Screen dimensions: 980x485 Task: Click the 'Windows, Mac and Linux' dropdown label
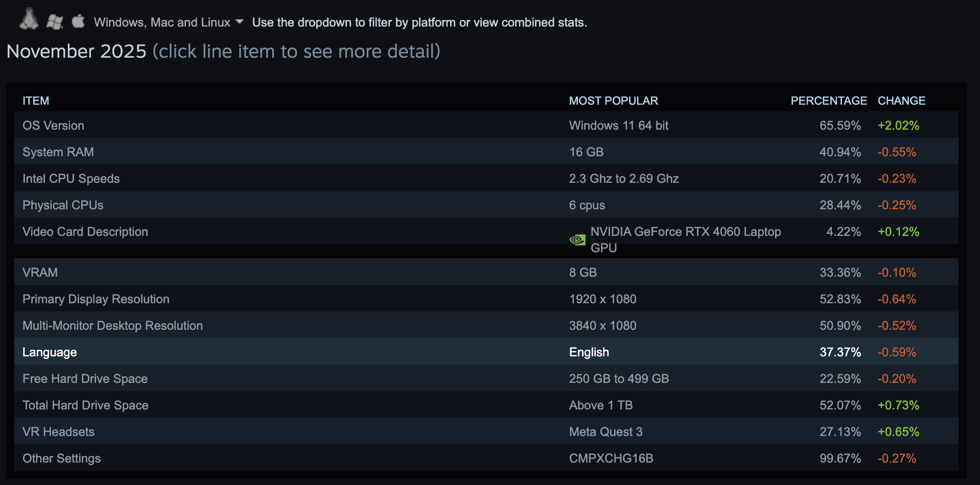click(x=162, y=22)
